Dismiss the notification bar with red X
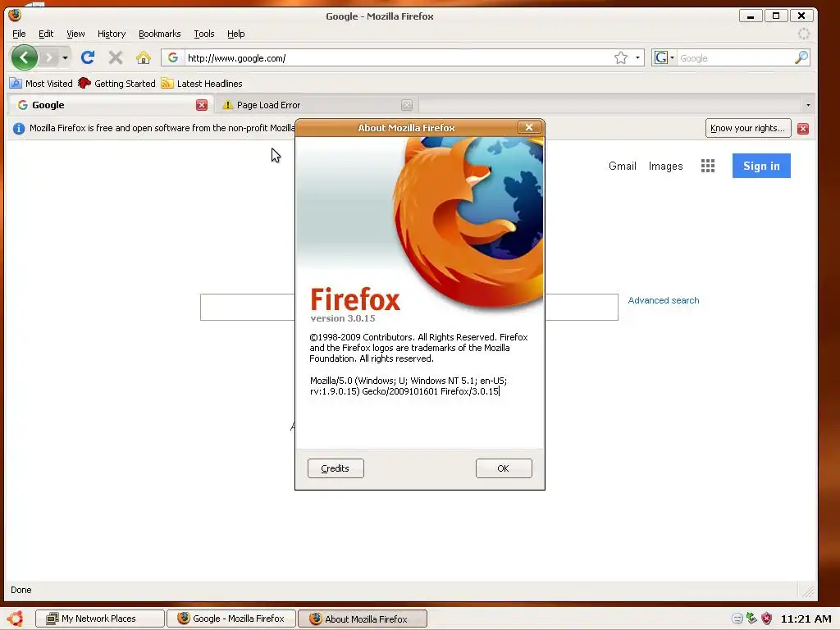The image size is (840, 630). pos(802,129)
